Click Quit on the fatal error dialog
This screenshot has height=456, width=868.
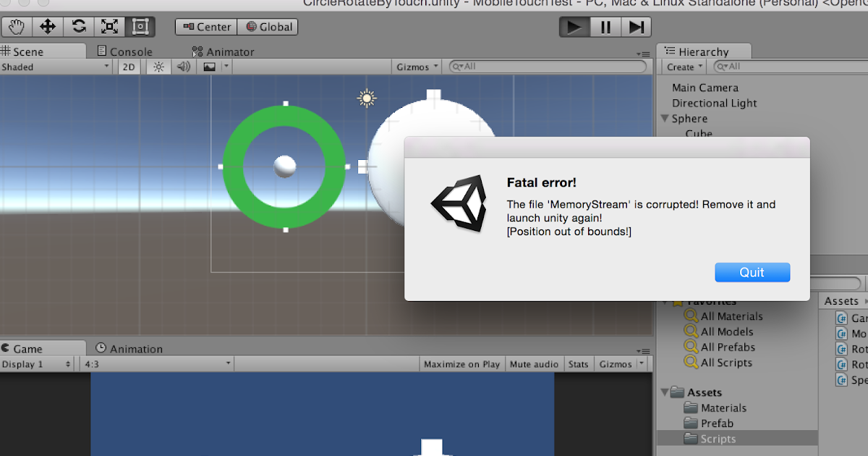click(752, 272)
